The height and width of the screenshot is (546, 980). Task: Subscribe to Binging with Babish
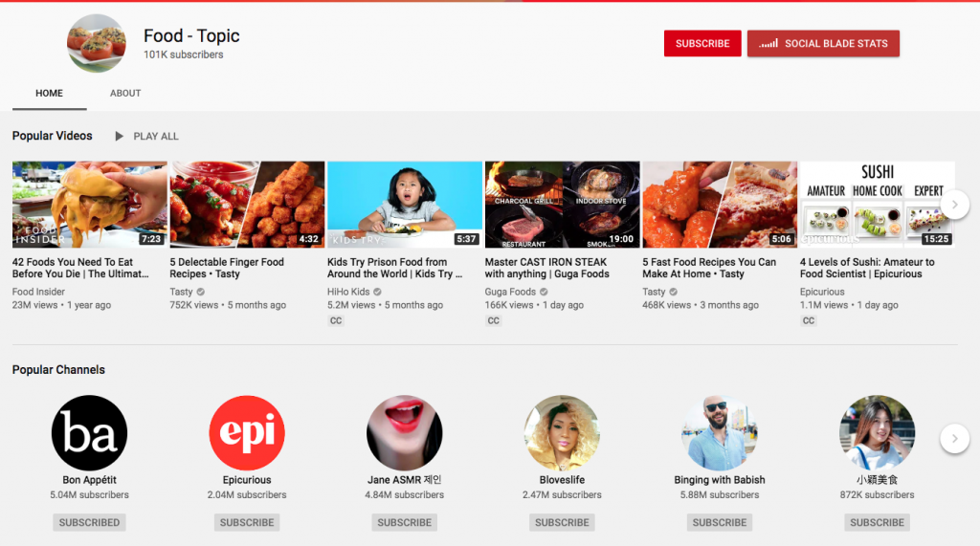coord(720,522)
